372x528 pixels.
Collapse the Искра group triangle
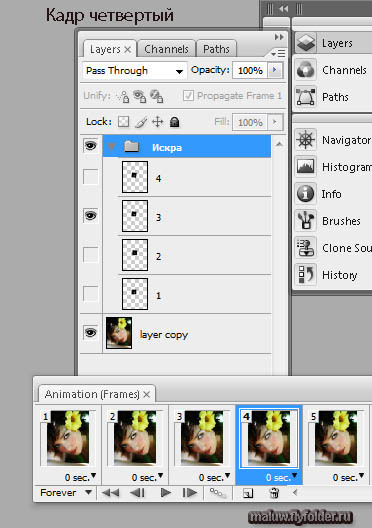[111, 147]
